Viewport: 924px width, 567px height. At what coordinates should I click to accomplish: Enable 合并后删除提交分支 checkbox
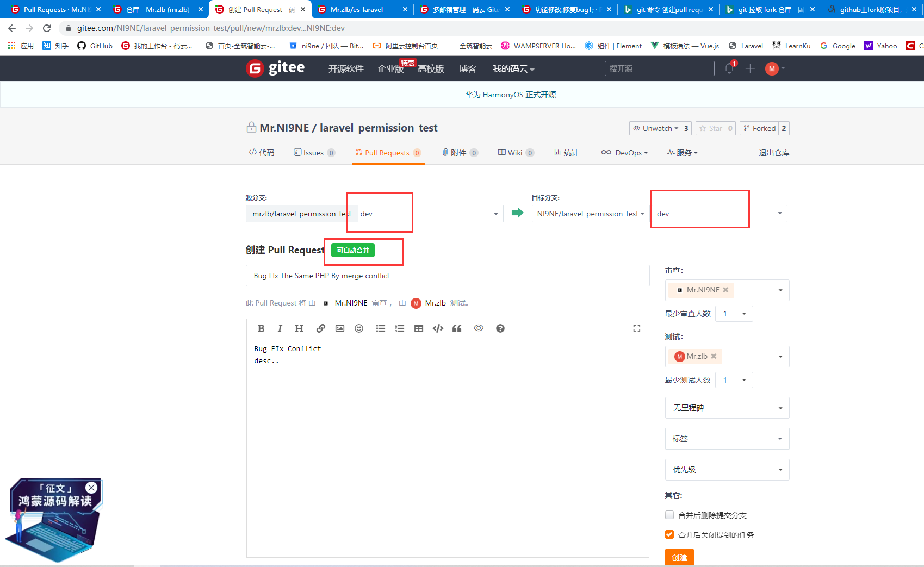pos(669,515)
